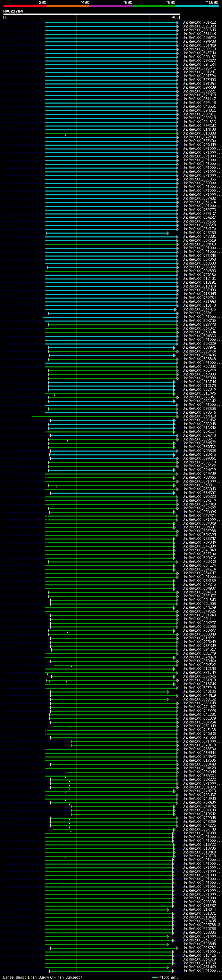
Task: Select label UniRef100_A5DXX8
Action: coord(199,561)
